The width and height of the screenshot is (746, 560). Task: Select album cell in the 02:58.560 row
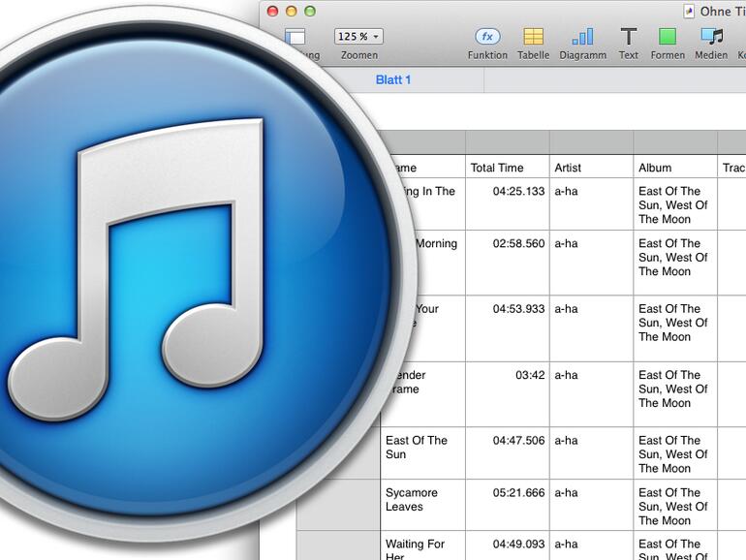tap(675, 264)
